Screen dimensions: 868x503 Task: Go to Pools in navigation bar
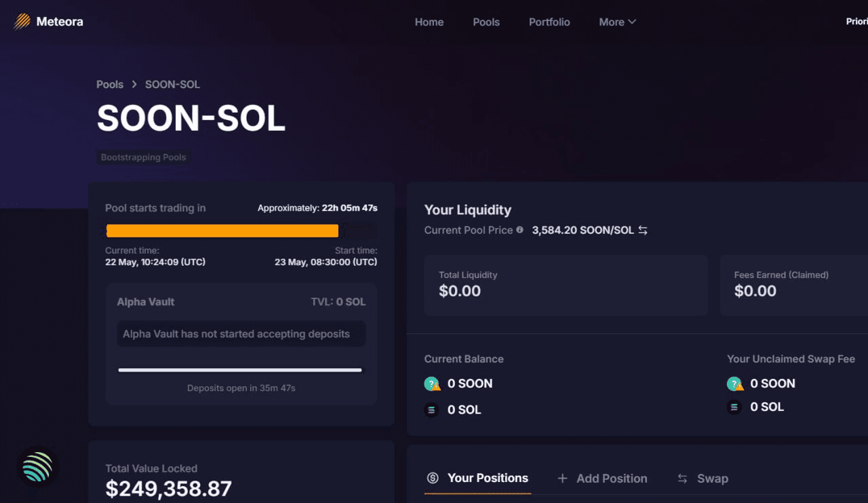[486, 22]
